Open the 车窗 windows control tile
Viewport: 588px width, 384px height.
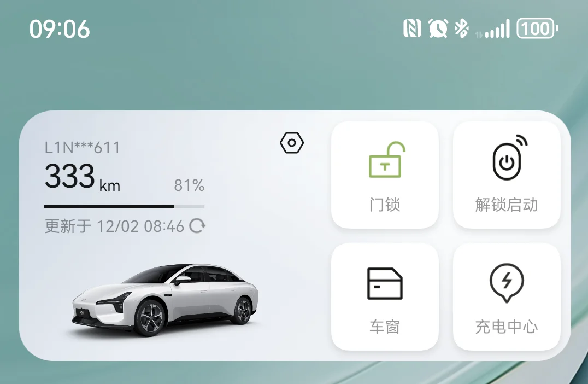(x=385, y=297)
